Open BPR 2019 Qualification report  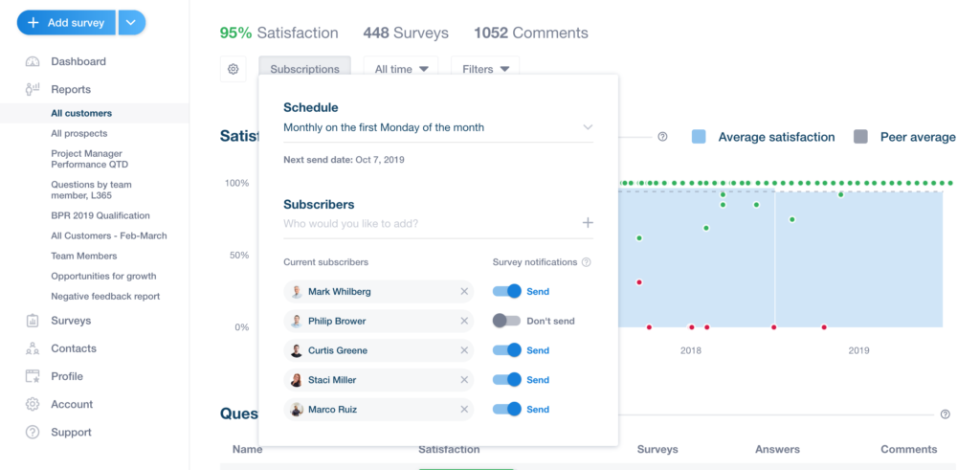pos(100,215)
